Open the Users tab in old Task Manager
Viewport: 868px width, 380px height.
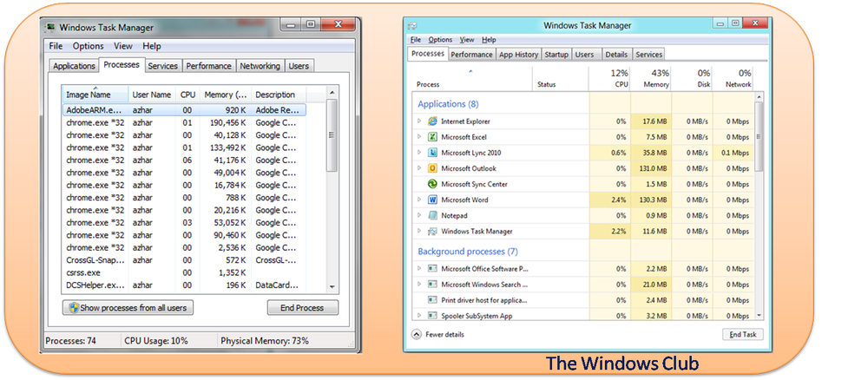[299, 66]
